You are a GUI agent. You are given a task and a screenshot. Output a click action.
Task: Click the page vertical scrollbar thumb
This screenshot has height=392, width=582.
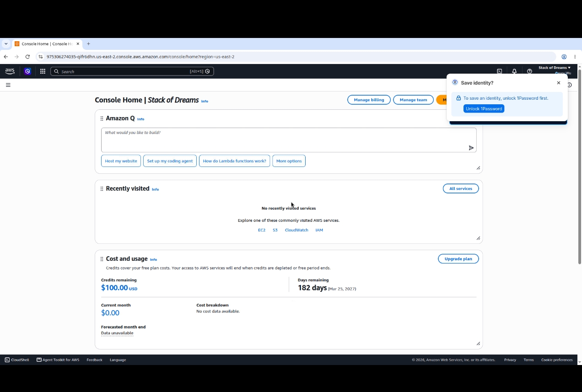[580, 166]
